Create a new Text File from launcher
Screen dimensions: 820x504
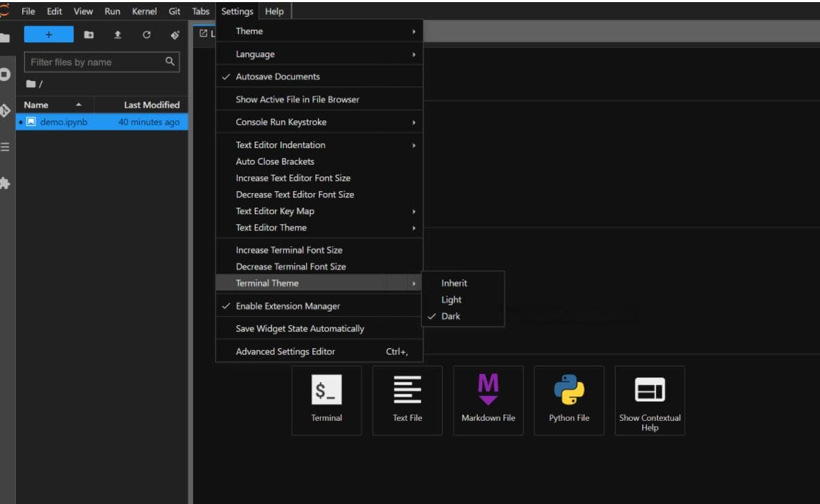click(x=407, y=400)
